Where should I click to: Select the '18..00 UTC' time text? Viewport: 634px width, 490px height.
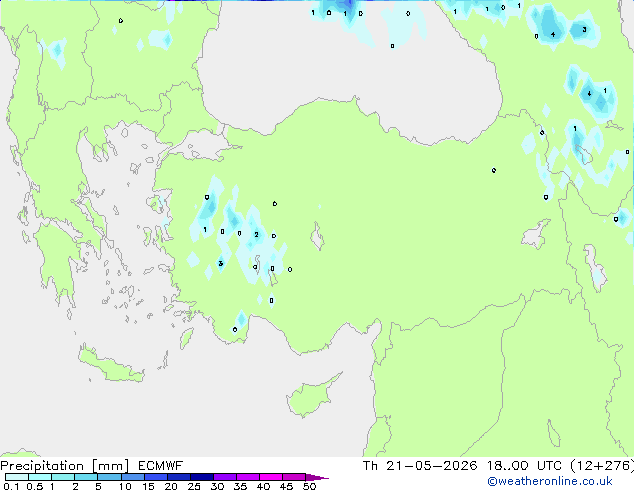524,466
